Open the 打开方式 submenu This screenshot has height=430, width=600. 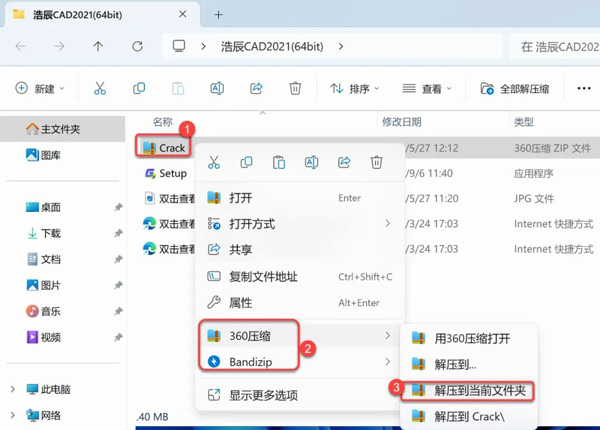point(300,223)
